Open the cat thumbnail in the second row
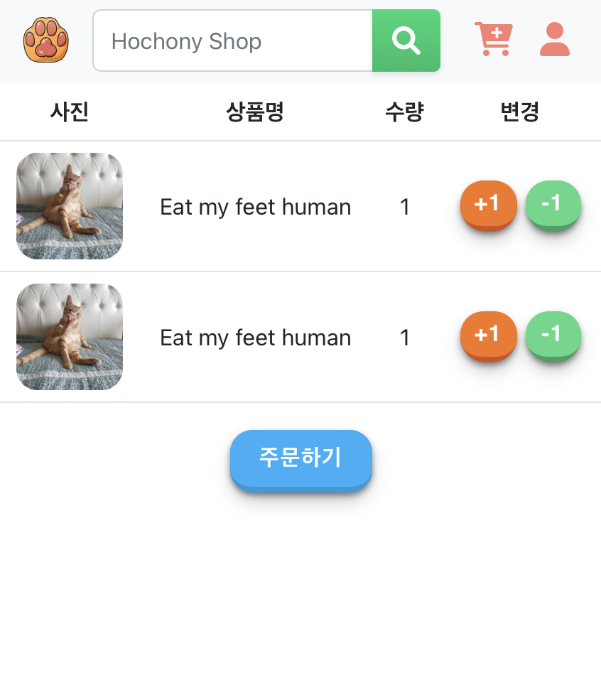The width and height of the screenshot is (601, 700). coord(70,337)
